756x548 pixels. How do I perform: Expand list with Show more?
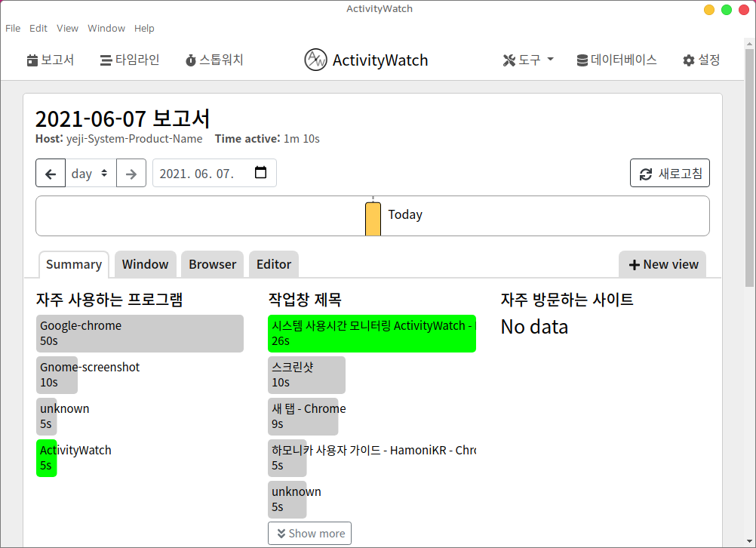click(309, 533)
